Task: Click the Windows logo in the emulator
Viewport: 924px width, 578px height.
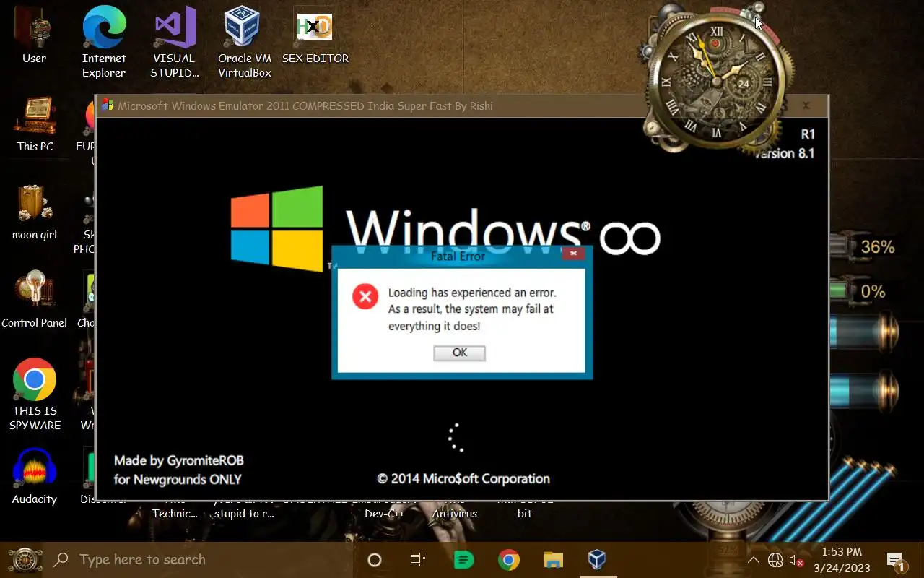Action: pos(277,228)
